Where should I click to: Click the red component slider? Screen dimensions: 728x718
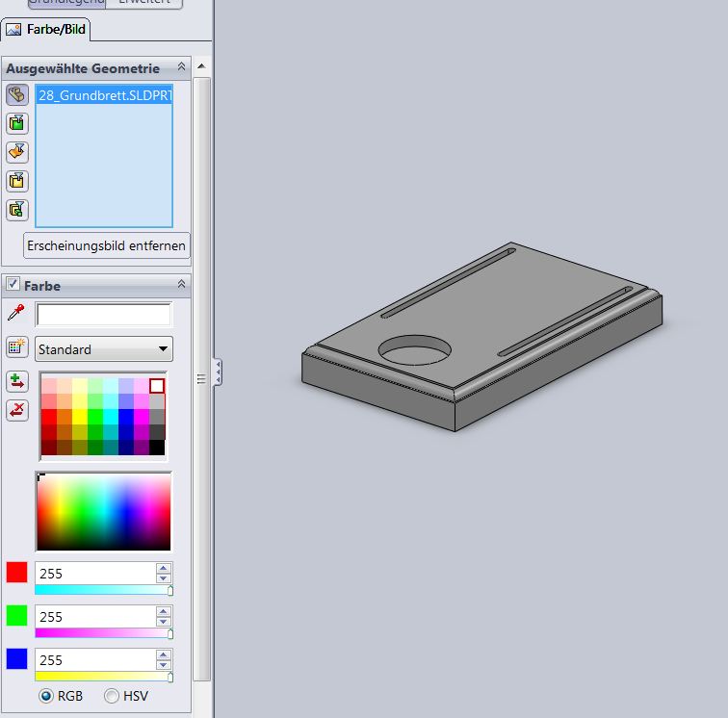[104, 590]
